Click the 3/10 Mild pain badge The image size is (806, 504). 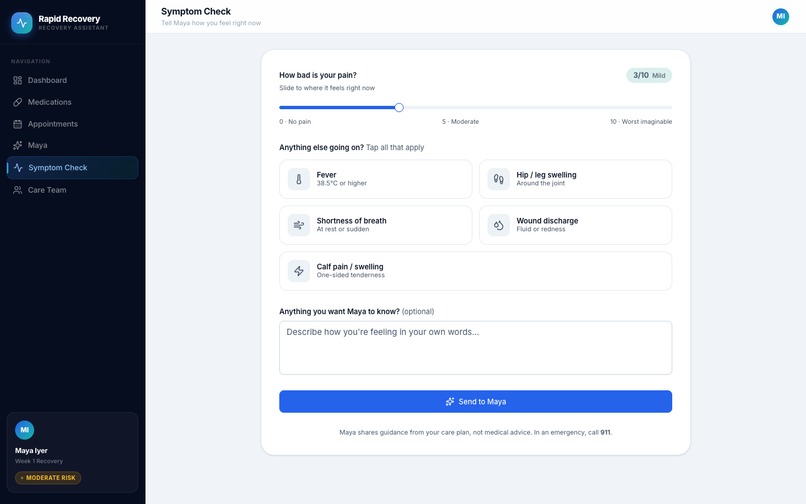(x=649, y=76)
